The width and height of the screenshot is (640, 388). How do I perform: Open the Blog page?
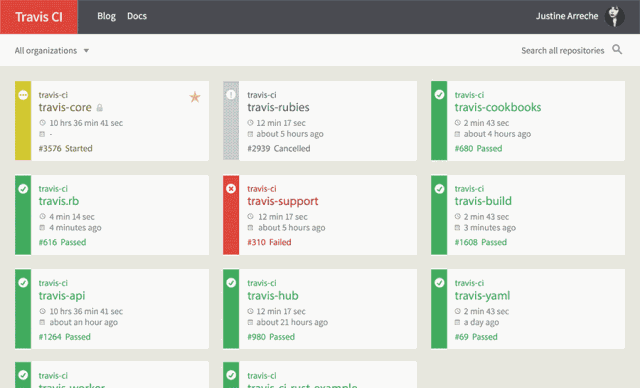[x=106, y=16]
